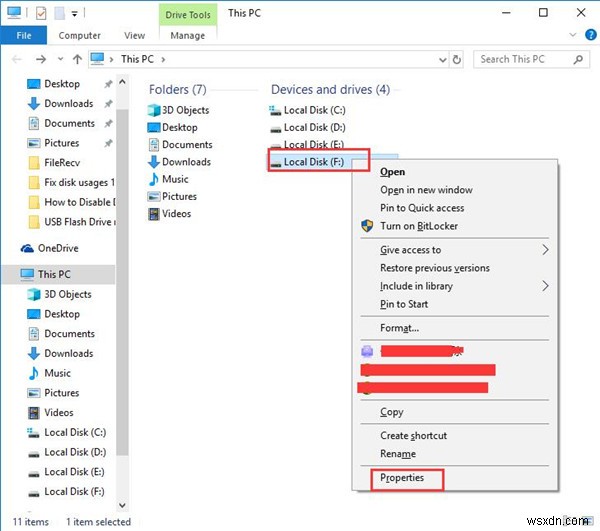600x531 pixels.
Task: Collapse the Devices and drives (4) header
Action: click(x=330, y=90)
